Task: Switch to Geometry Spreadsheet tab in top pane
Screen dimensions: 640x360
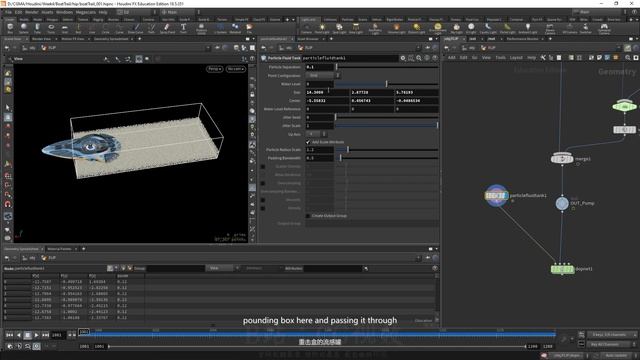Action: (111, 39)
